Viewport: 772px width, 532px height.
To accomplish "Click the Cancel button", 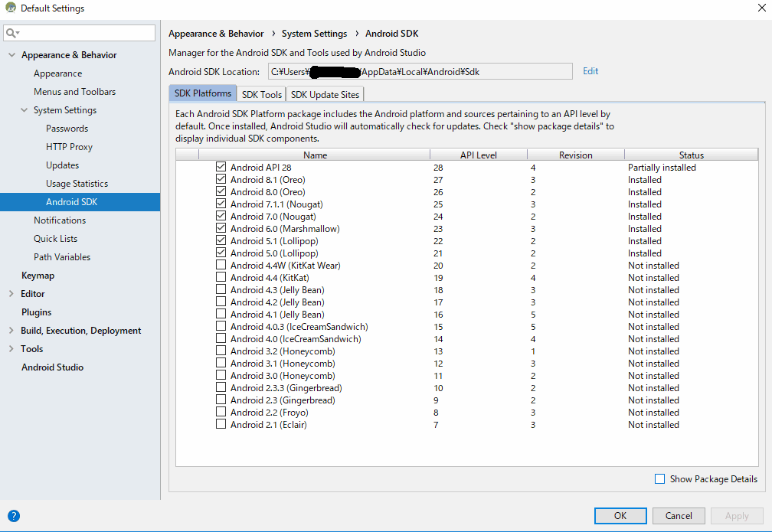I will point(679,516).
